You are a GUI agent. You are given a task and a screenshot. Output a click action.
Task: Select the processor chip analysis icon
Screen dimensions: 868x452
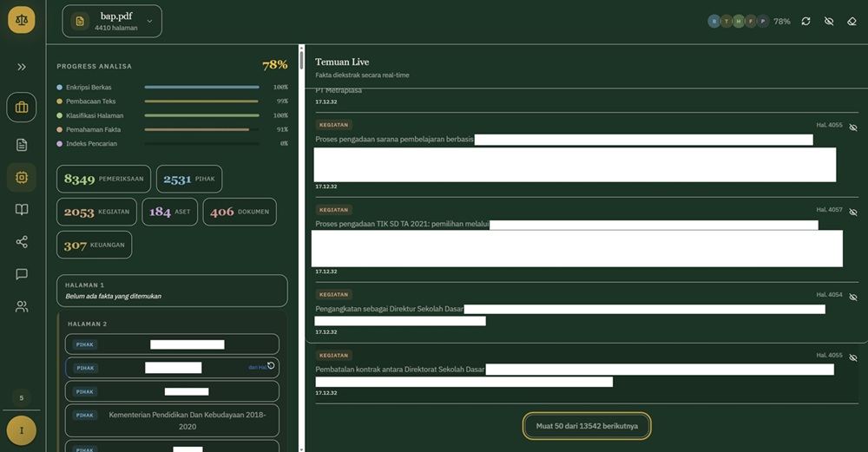22,177
